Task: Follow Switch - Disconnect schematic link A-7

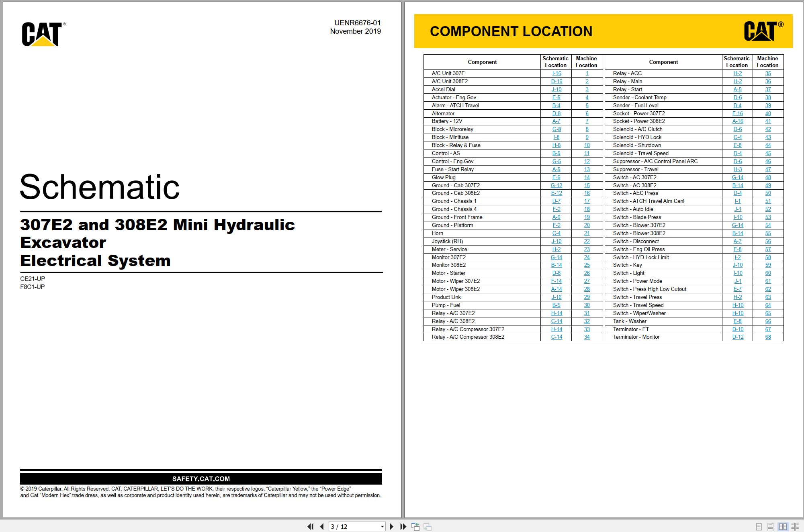Action: 738,241
